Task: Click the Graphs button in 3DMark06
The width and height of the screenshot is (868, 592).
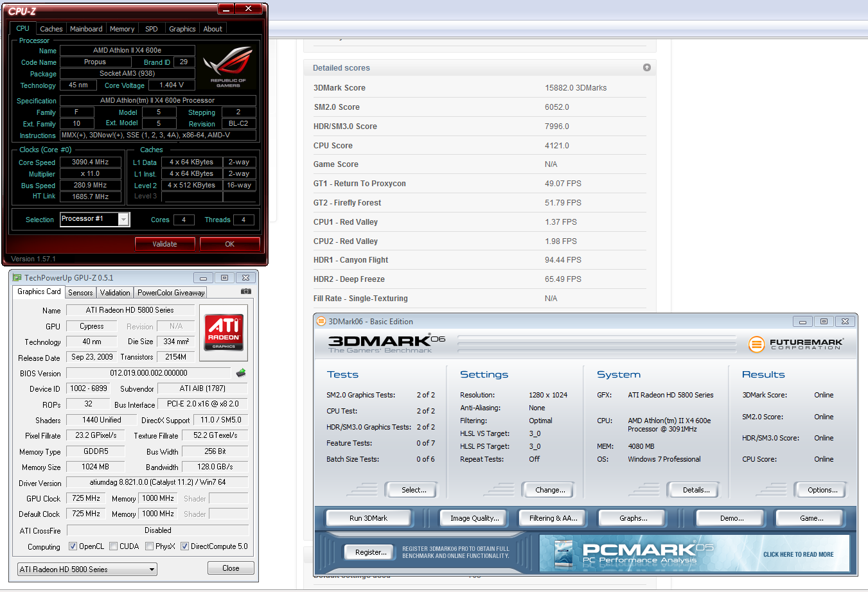Action: [x=633, y=518]
